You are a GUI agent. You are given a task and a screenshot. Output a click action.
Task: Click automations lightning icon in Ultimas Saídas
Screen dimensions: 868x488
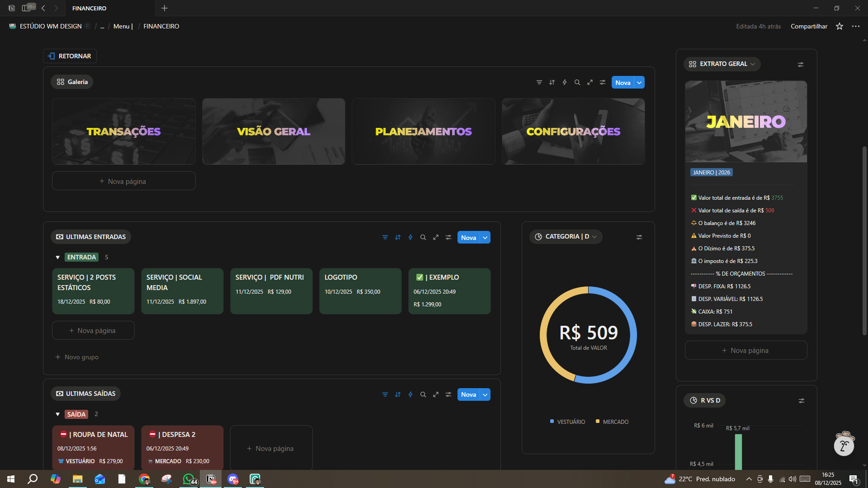[410, 394]
